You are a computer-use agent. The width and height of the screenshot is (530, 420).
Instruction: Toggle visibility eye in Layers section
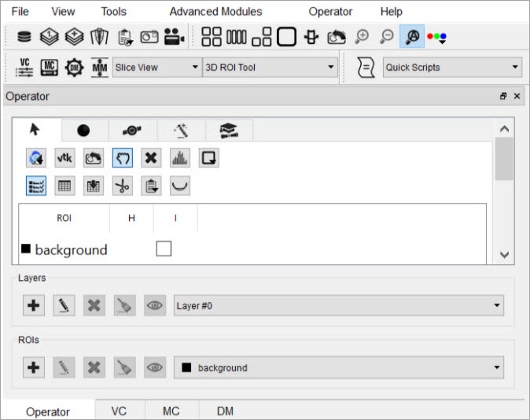point(155,306)
